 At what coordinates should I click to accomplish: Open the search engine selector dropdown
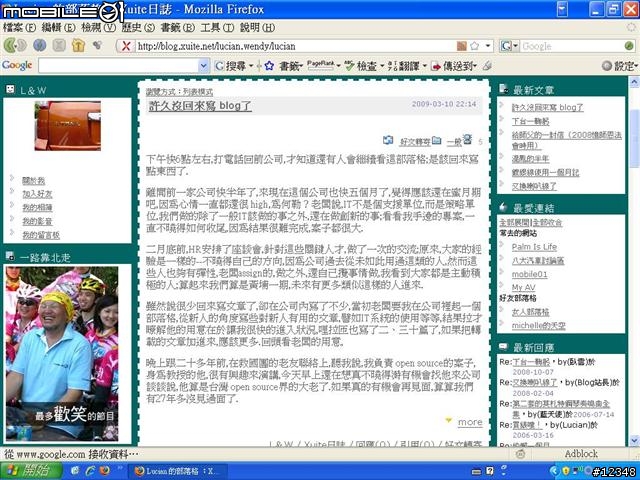pos(509,46)
